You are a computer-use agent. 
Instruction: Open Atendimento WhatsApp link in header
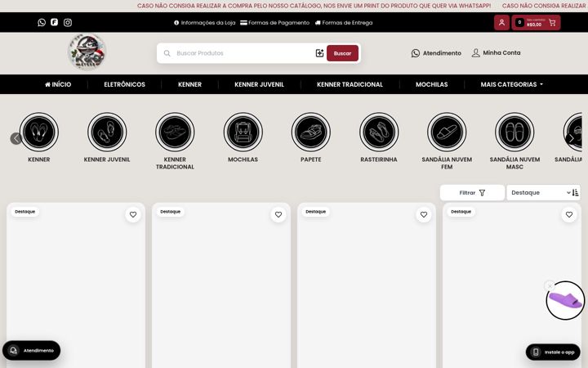436,53
